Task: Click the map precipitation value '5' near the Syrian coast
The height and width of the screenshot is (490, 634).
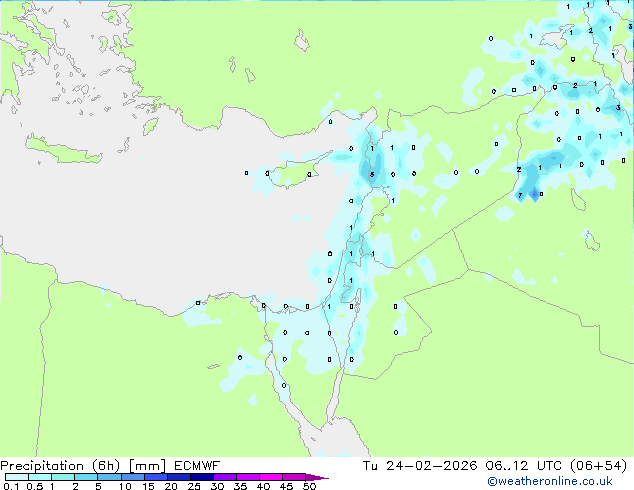Action: point(372,175)
